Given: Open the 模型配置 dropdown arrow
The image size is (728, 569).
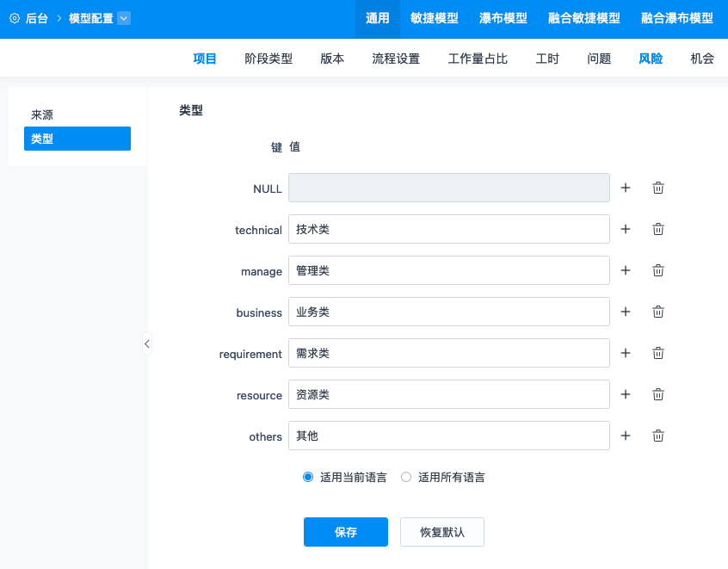Looking at the screenshot, I should pos(124,18).
